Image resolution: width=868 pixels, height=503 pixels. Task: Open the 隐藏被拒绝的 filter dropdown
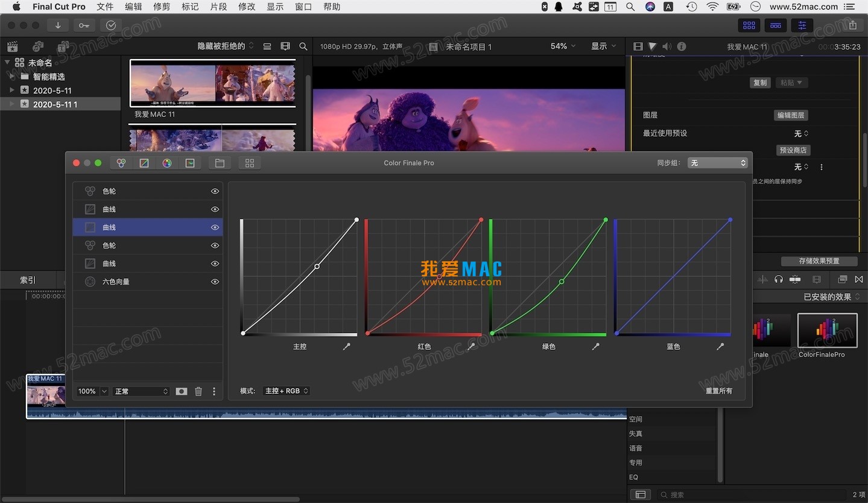(x=226, y=46)
